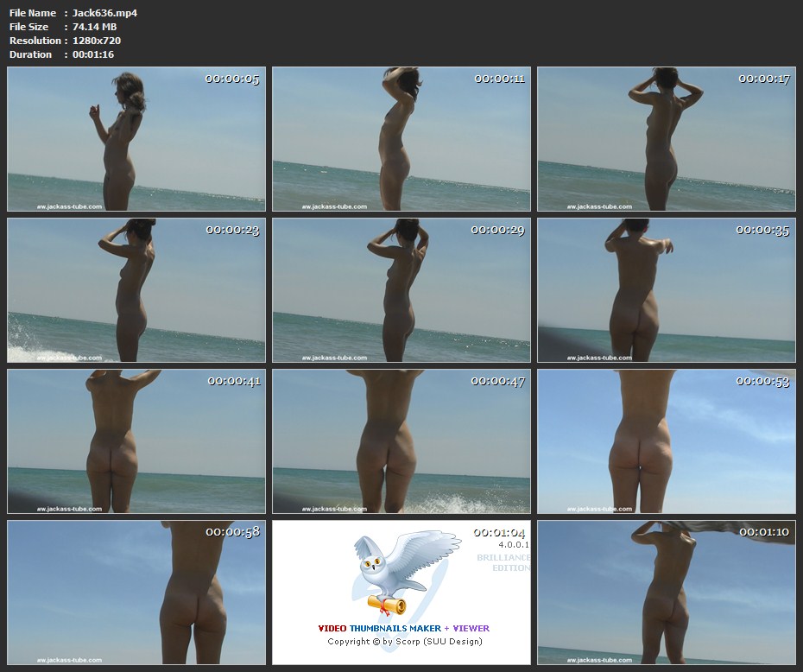Click the 4.0.0.1 version number
803x672 pixels.
513,546
